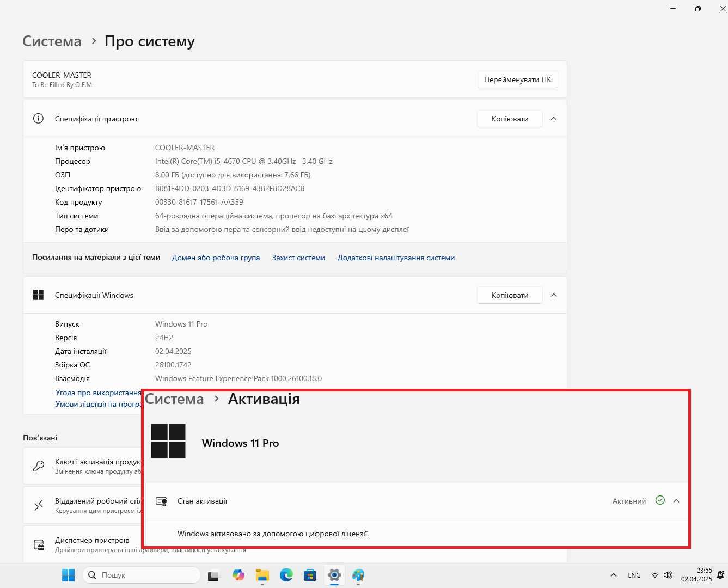Open Додаткові налаштування системи link
Image resolution: width=728 pixels, height=588 pixels.
click(396, 258)
